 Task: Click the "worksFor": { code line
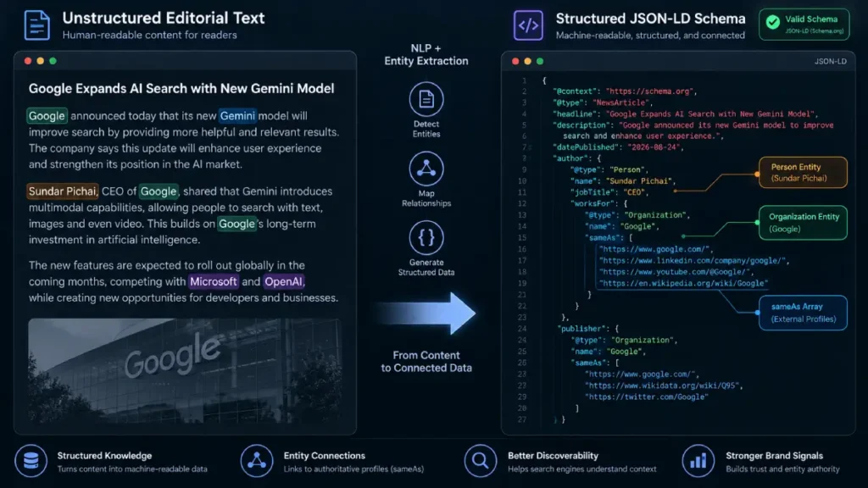(x=599, y=203)
